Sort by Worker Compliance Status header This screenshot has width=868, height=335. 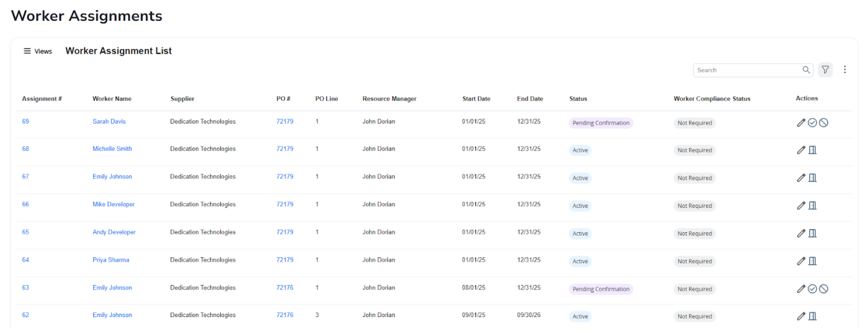point(712,99)
